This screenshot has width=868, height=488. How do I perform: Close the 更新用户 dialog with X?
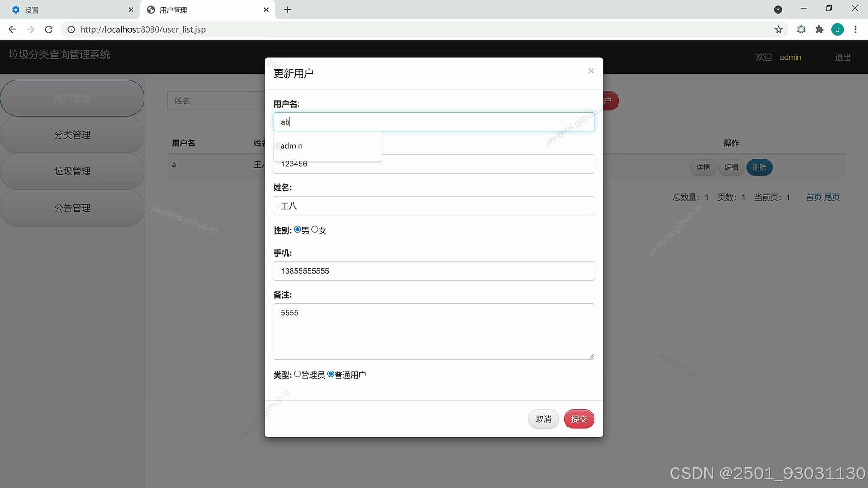[x=591, y=71]
